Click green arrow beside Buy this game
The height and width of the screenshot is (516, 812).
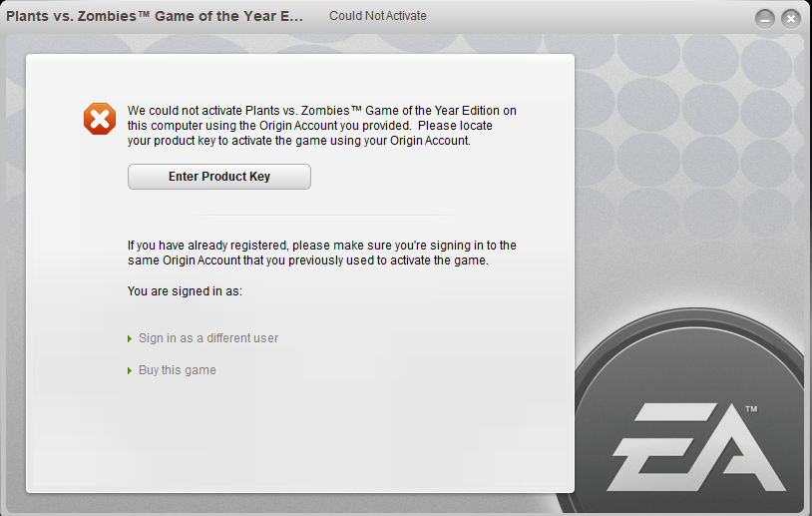pos(130,371)
